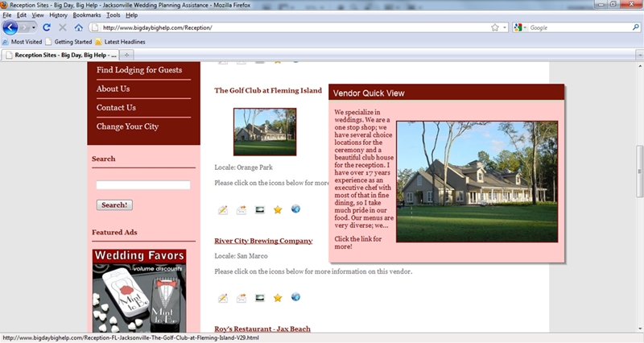Go back using the Firefox back arrow
Viewport: 644px width, 343px height.
(10, 27)
